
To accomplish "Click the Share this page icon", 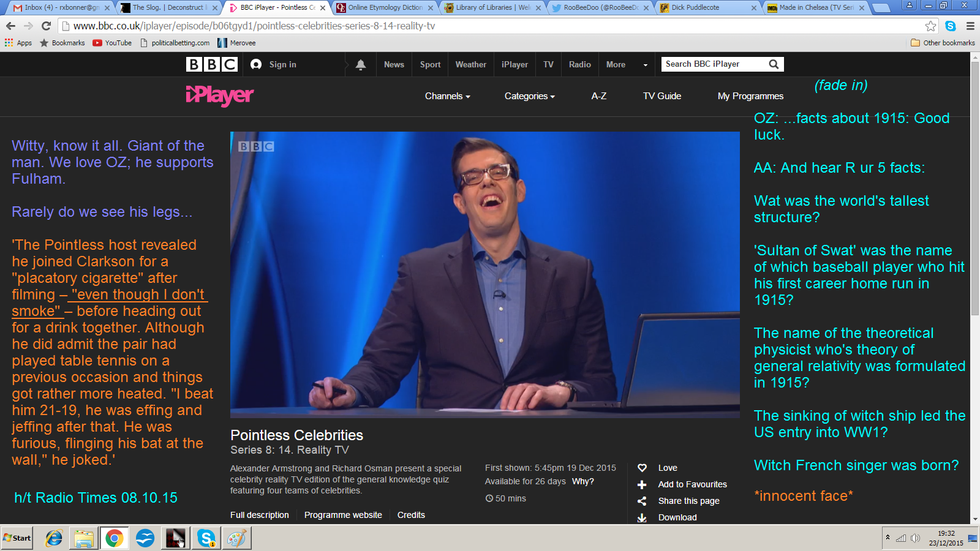I will pyautogui.click(x=642, y=501).
